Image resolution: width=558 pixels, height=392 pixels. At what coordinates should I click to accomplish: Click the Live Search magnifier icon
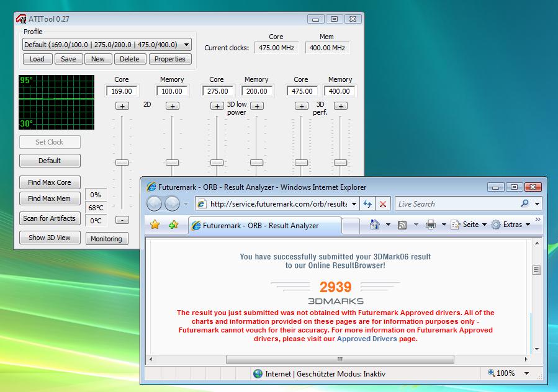[x=525, y=203]
